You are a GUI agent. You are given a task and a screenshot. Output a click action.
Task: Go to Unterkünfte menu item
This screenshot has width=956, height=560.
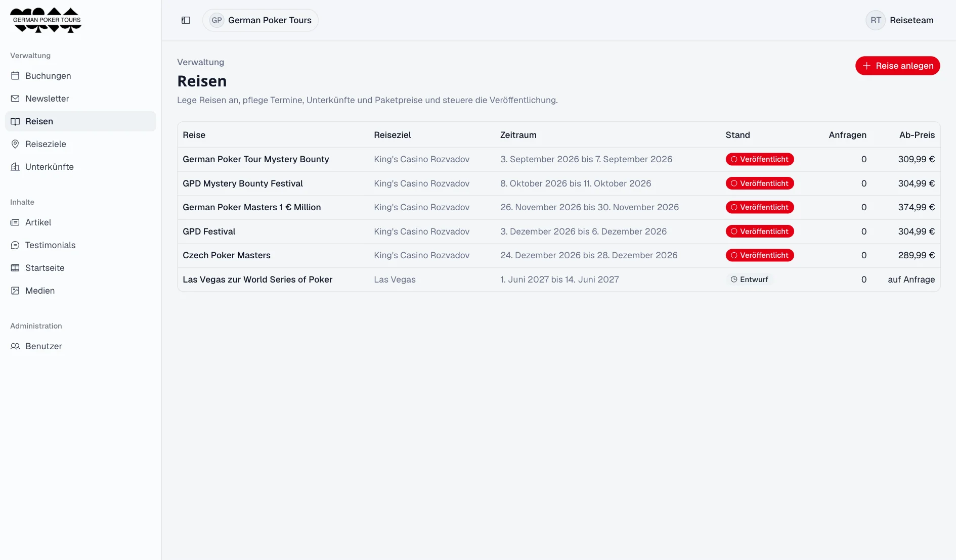pos(80,167)
